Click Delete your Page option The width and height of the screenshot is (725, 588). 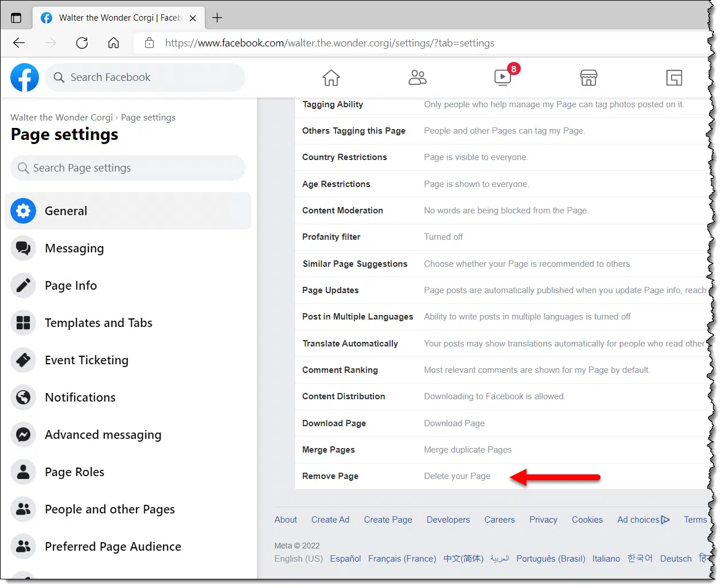click(457, 476)
